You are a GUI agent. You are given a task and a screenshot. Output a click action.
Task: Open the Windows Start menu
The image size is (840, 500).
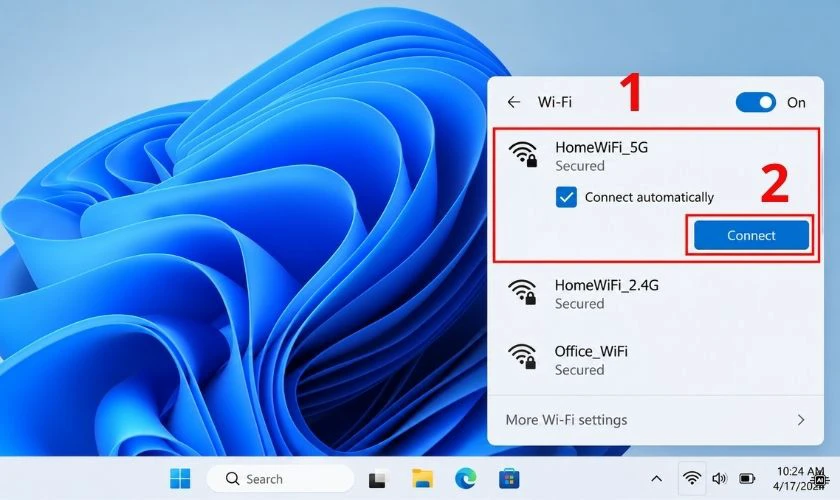click(x=180, y=479)
